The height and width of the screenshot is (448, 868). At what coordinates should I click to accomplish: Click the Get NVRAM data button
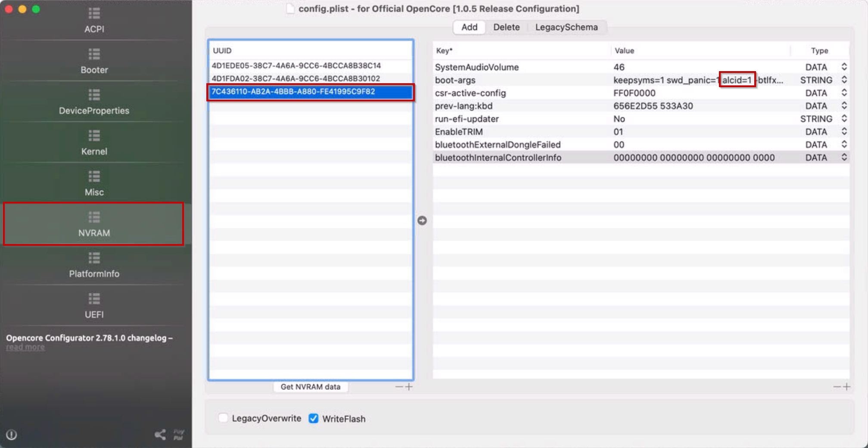pos(310,387)
